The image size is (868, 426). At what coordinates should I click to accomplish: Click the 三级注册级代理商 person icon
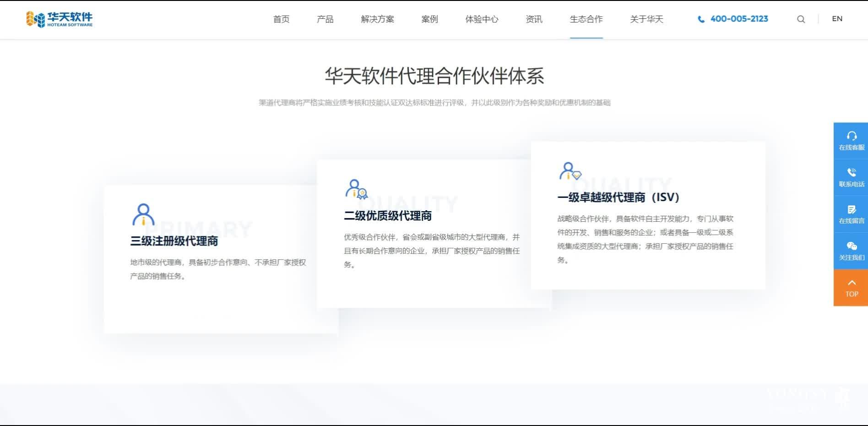tap(143, 214)
